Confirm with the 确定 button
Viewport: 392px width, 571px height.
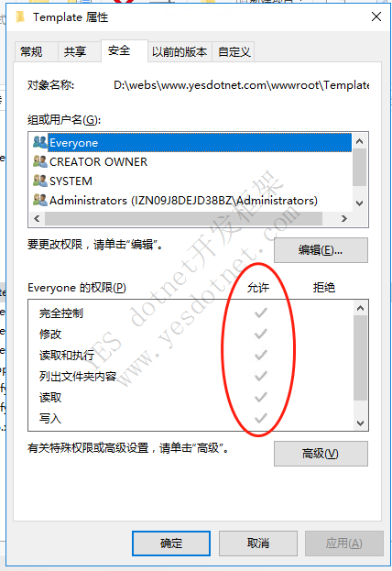tap(171, 544)
